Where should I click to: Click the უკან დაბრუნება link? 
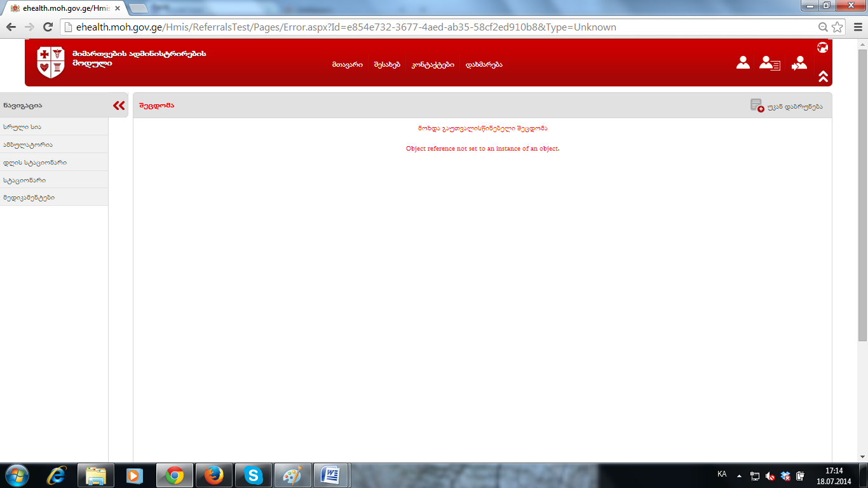point(794,106)
